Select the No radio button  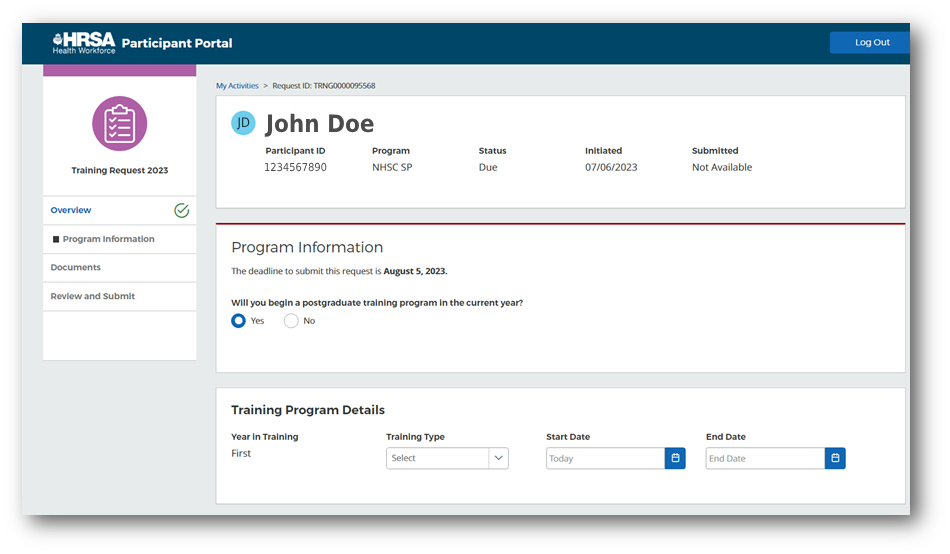291,321
